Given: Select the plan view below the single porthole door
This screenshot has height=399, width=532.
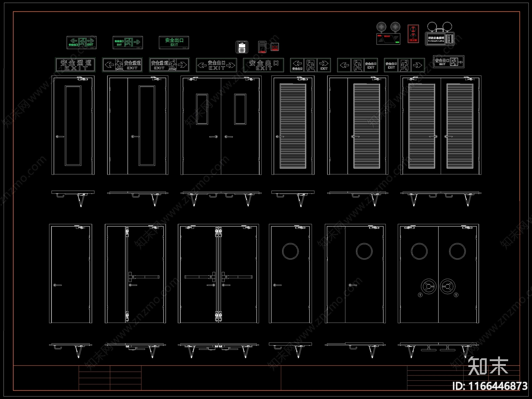Looking at the screenshot, I should [290, 350].
